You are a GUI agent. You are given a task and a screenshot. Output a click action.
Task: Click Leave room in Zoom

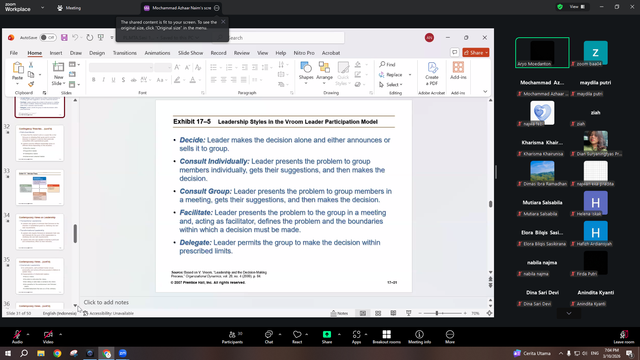click(624, 337)
